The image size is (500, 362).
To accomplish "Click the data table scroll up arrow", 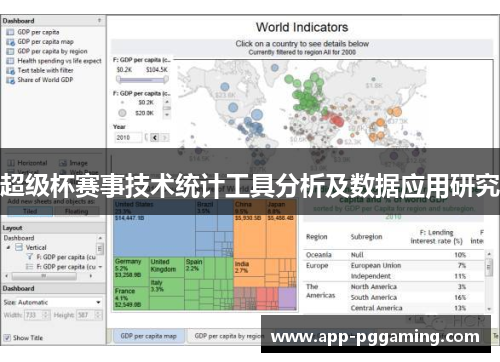I will pyautogui.click(x=489, y=255).
